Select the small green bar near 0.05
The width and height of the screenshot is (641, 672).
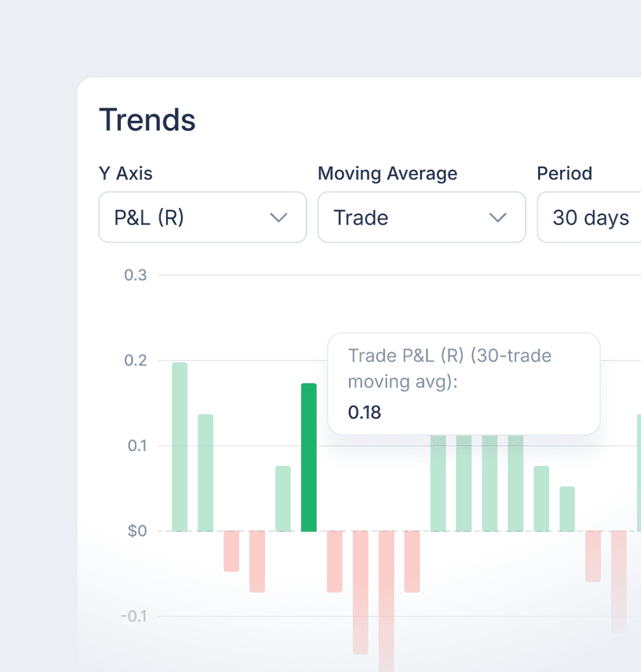(566, 509)
